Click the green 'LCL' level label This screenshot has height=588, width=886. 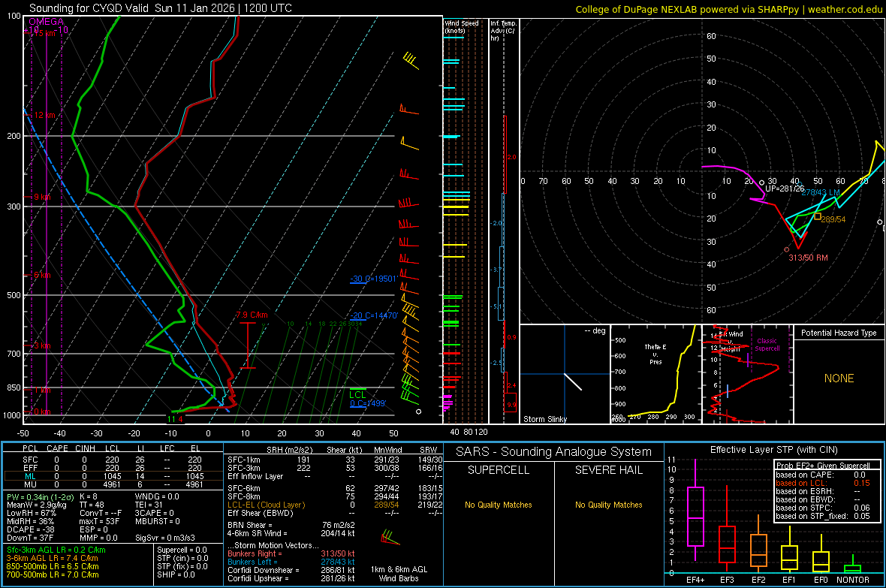(357, 395)
